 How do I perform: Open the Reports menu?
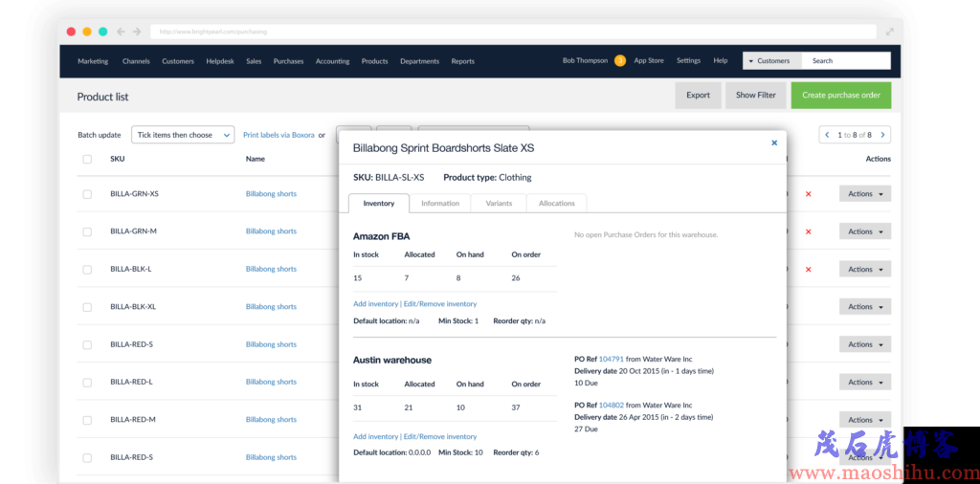pyautogui.click(x=462, y=61)
